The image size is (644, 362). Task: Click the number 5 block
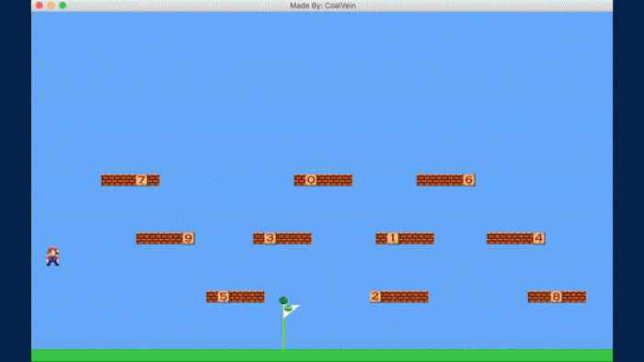(x=224, y=297)
